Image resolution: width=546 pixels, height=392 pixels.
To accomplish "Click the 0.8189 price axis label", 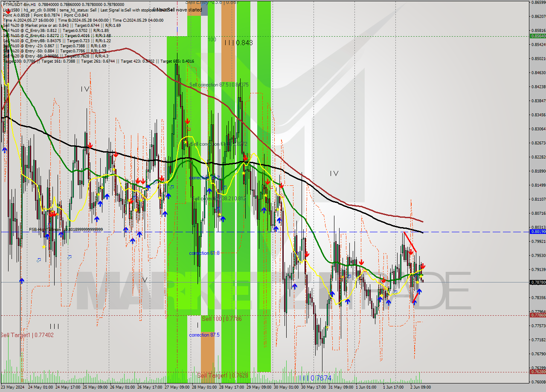I will [538, 171].
